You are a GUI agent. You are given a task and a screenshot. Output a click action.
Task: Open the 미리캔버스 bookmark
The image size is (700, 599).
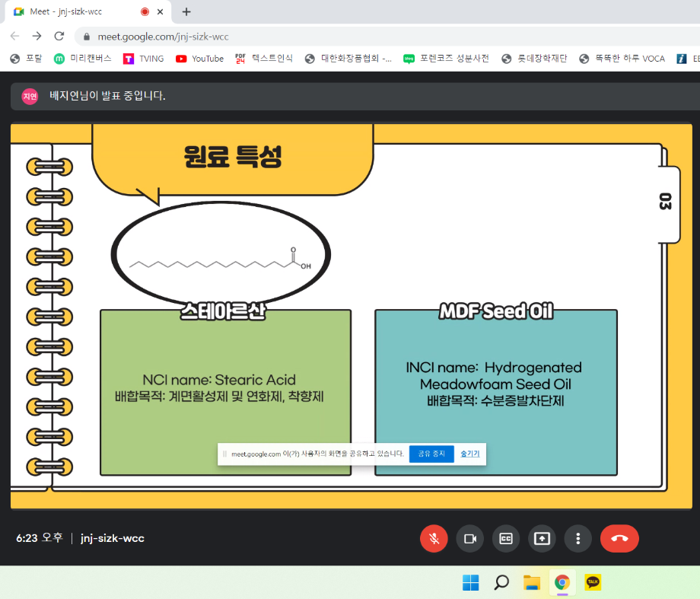[x=82, y=59]
